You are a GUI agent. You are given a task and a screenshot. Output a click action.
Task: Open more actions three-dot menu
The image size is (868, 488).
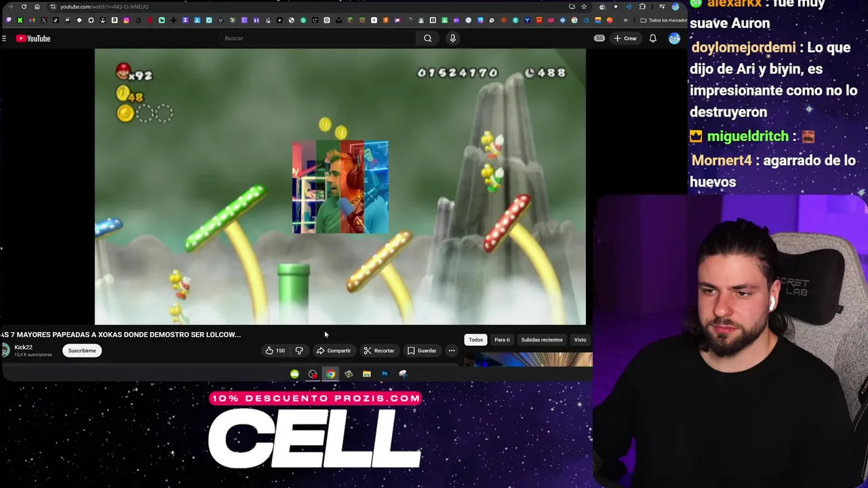452,350
